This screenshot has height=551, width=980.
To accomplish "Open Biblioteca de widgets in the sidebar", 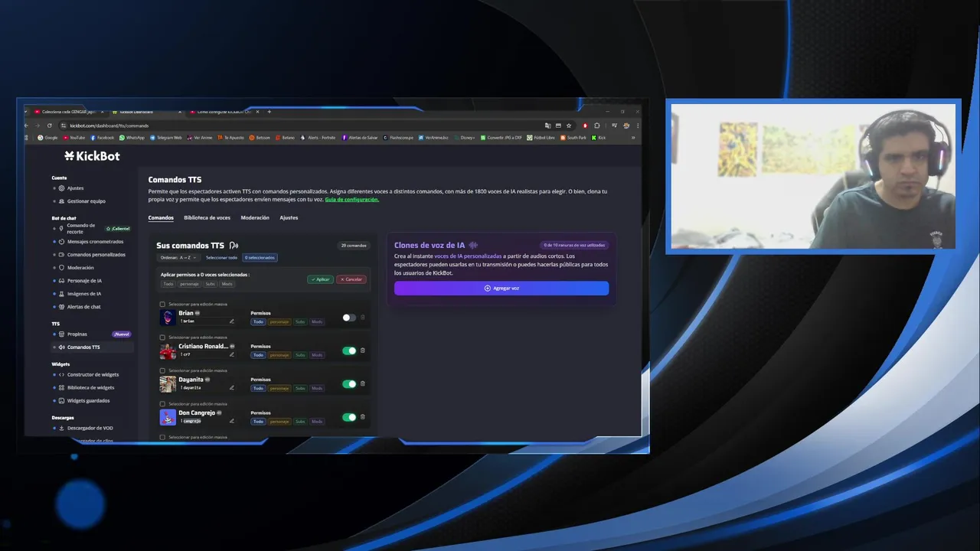I will tap(90, 388).
